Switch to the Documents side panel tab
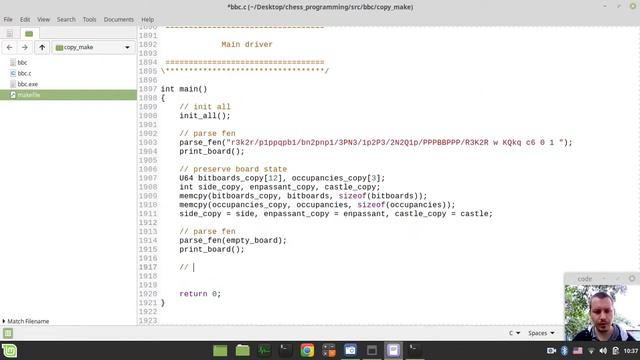 pos(9,33)
